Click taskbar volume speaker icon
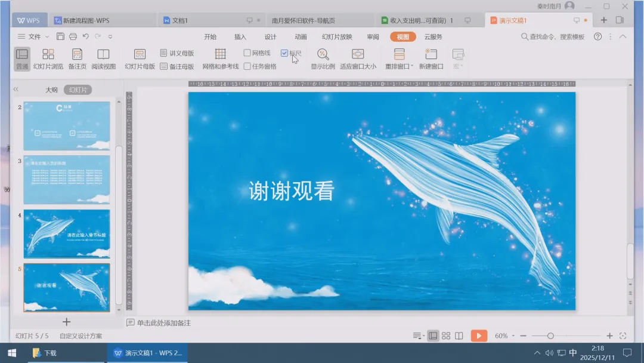644x363 pixels. tap(549, 353)
